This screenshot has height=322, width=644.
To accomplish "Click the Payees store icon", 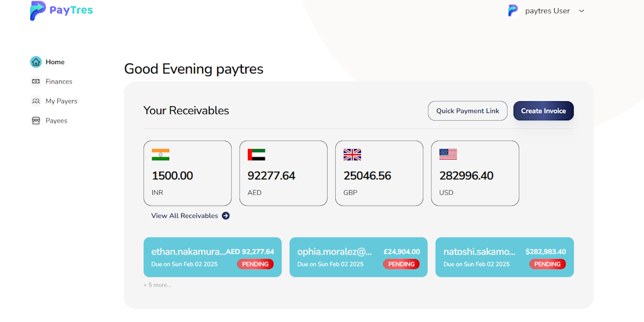I will pyautogui.click(x=36, y=121).
